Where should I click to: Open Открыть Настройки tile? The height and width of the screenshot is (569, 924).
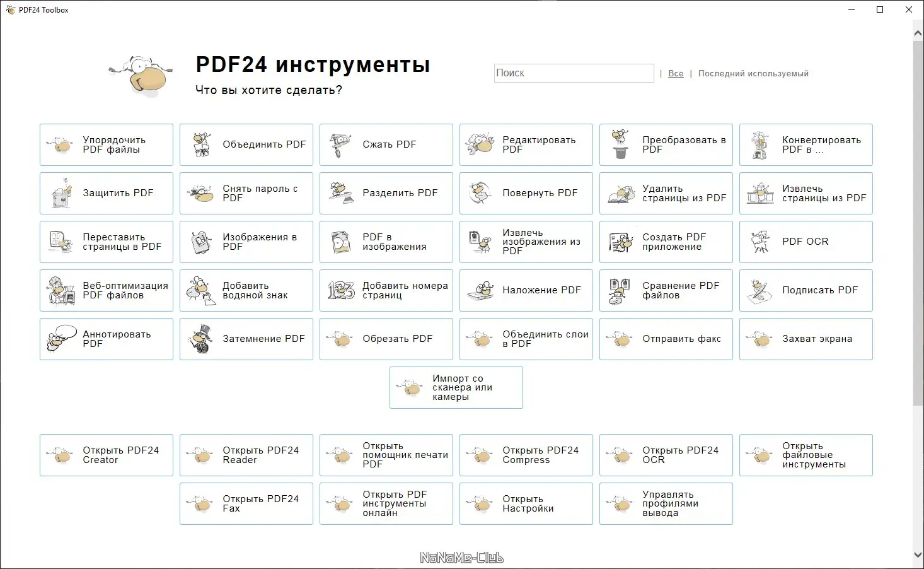click(526, 503)
